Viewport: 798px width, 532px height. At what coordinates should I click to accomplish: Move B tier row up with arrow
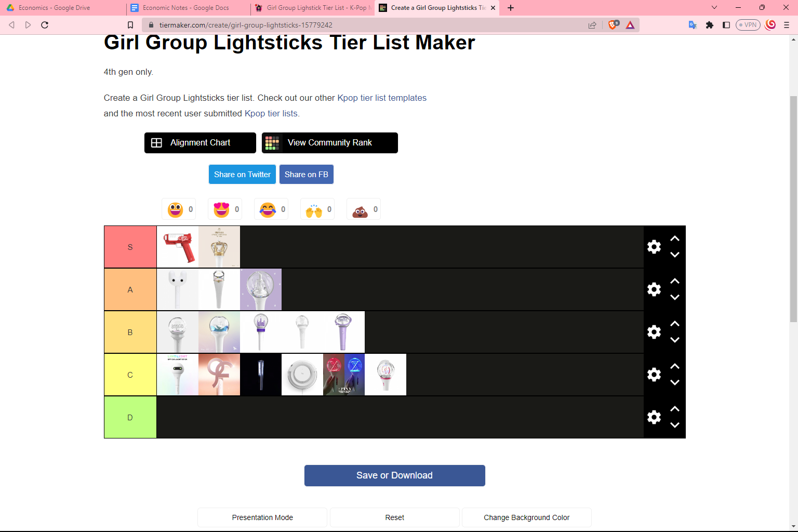675,324
